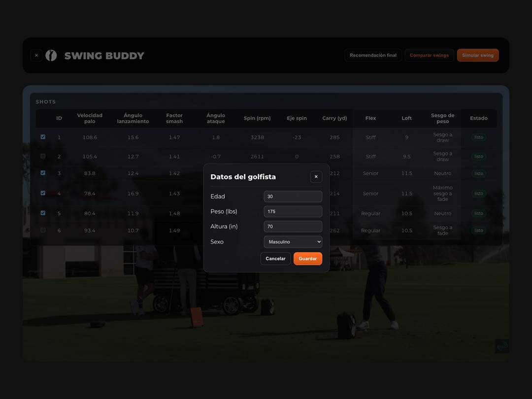Click the Sesgo de peso column header
This screenshot has height=399, width=532.
tap(443, 118)
